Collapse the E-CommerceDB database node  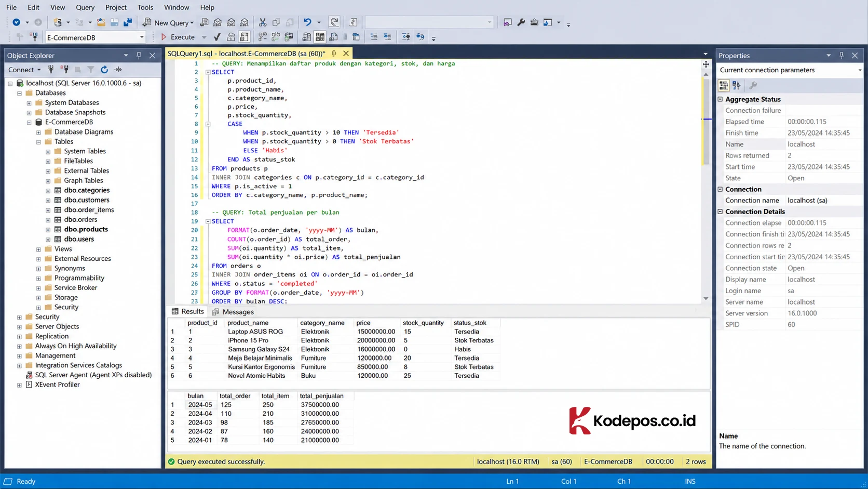[x=29, y=122]
